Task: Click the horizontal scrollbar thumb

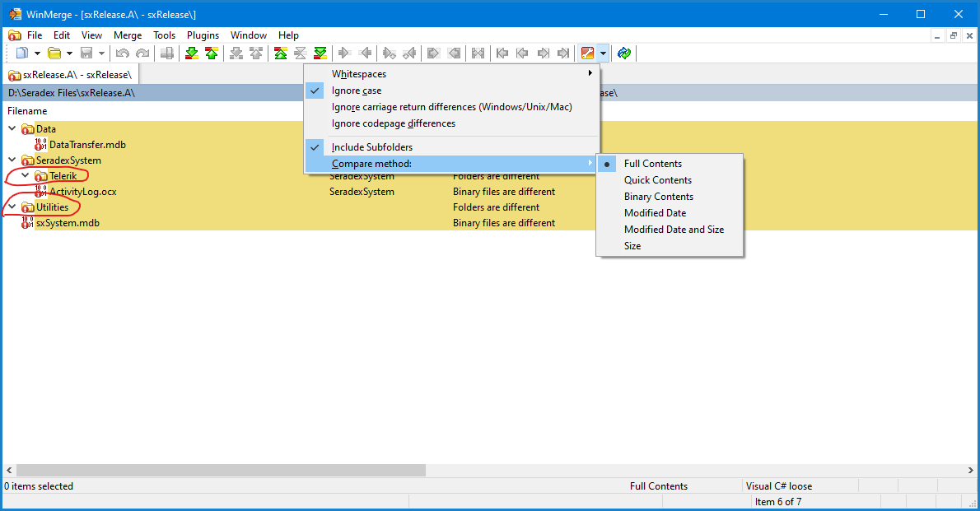Action: tap(221, 470)
